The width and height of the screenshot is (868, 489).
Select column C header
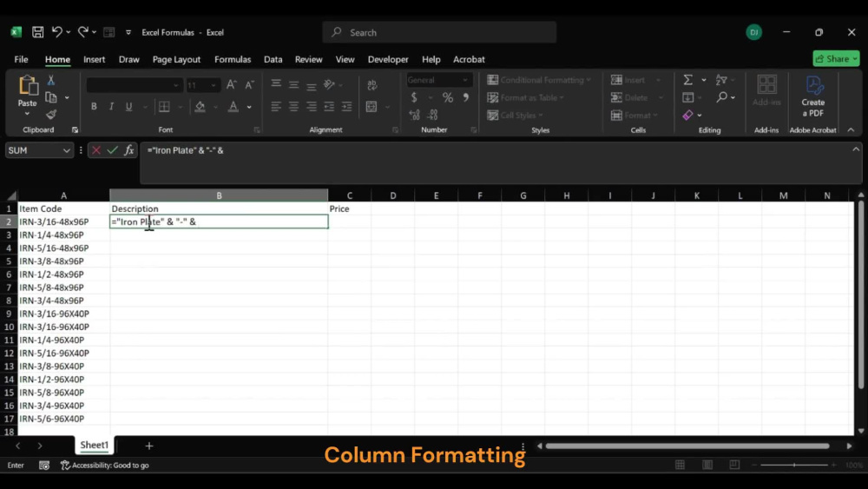pos(349,195)
